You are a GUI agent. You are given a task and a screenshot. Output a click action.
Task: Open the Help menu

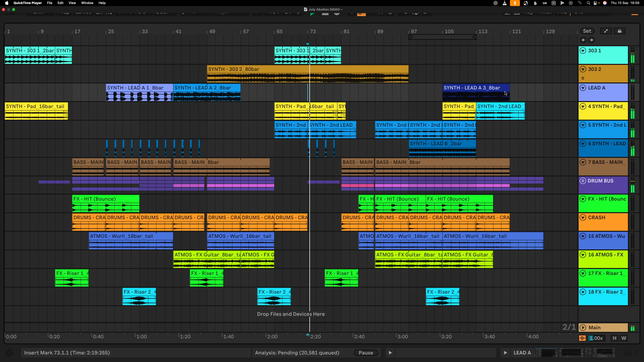pyautogui.click(x=102, y=3)
